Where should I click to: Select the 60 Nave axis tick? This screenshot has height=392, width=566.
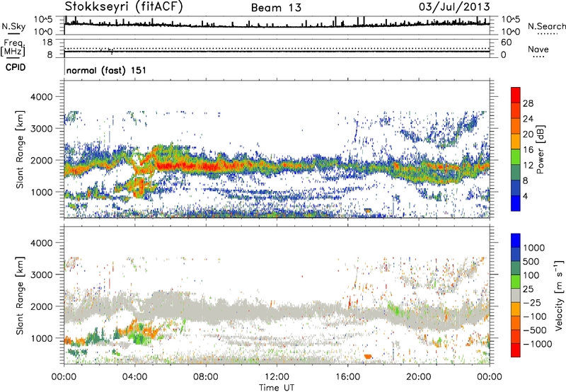click(506, 42)
